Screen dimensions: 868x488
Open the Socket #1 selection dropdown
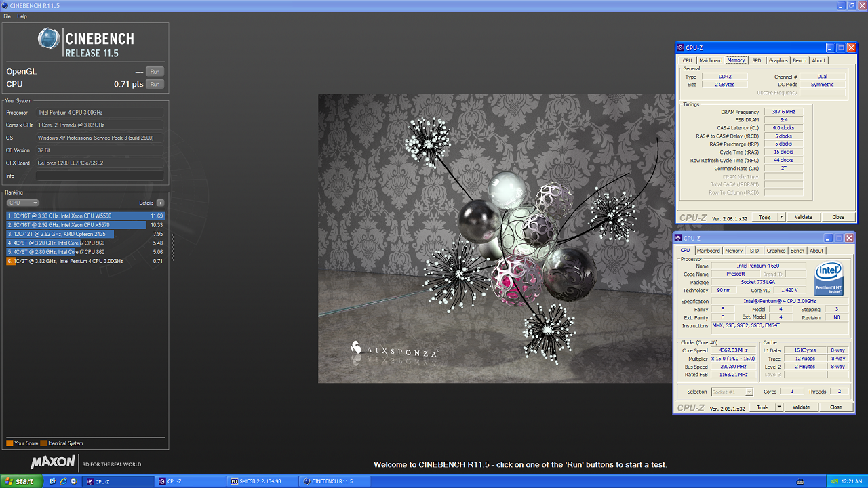732,392
